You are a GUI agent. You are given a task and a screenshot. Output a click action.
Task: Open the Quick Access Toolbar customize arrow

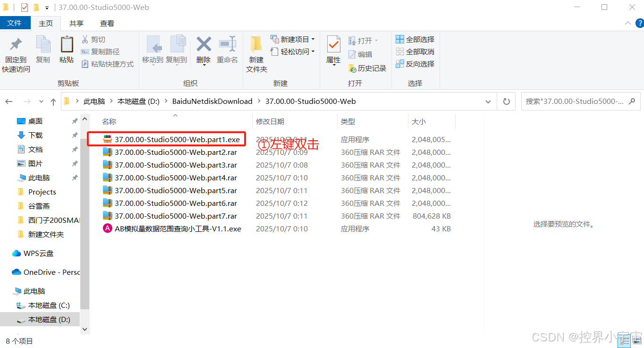[x=47, y=8]
